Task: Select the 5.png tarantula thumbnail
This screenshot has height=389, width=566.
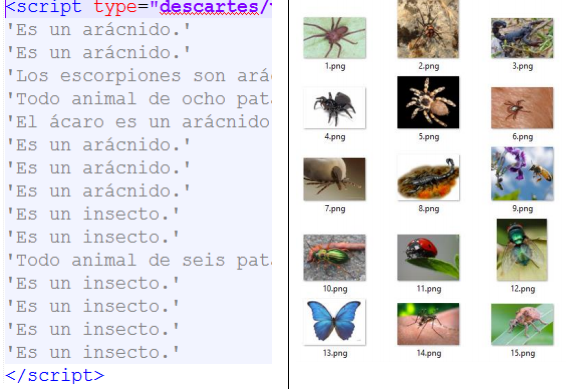Action: [x=428, y=102]
